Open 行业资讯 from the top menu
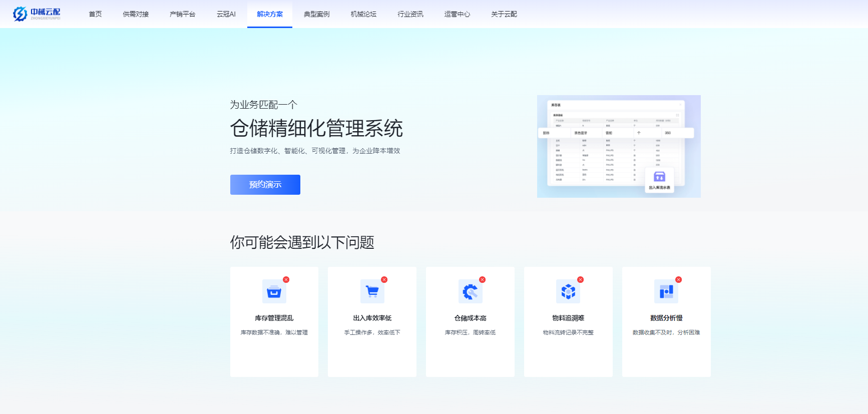Screen dimensions: 868x414 point(410,14)
